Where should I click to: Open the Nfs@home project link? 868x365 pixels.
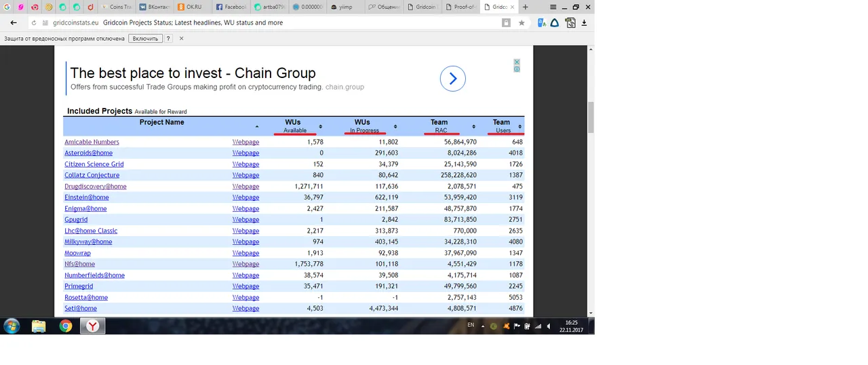(x=79, y=264)
